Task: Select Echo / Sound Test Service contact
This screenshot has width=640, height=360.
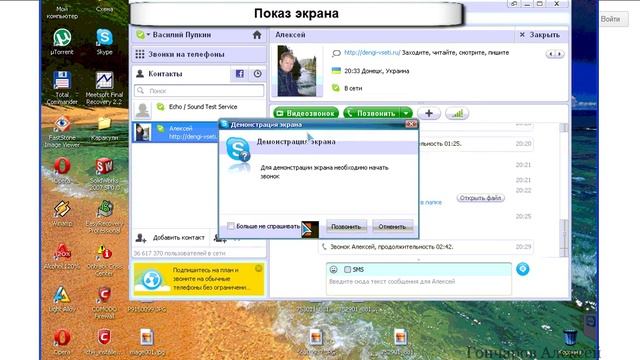Action: tap(199, 109)
